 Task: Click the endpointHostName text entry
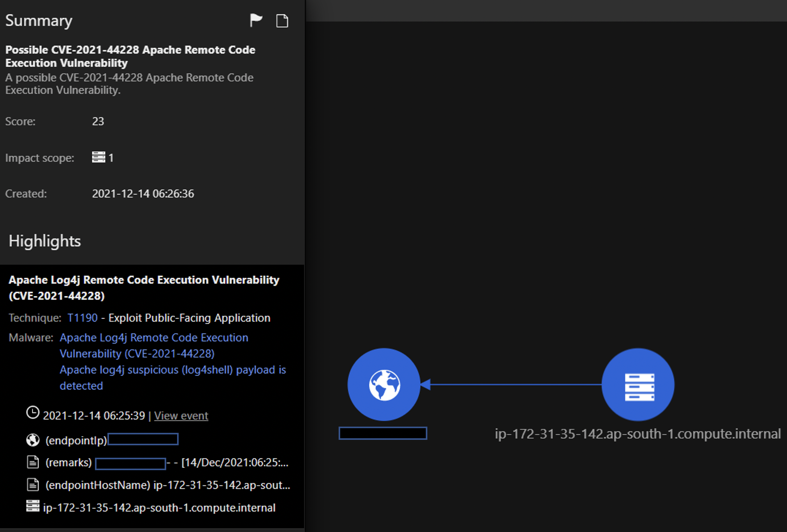pos(167,485)
